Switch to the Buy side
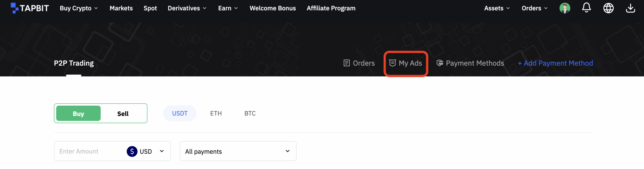The width and height of the screenshot is (644, 169). pos(78,113)
